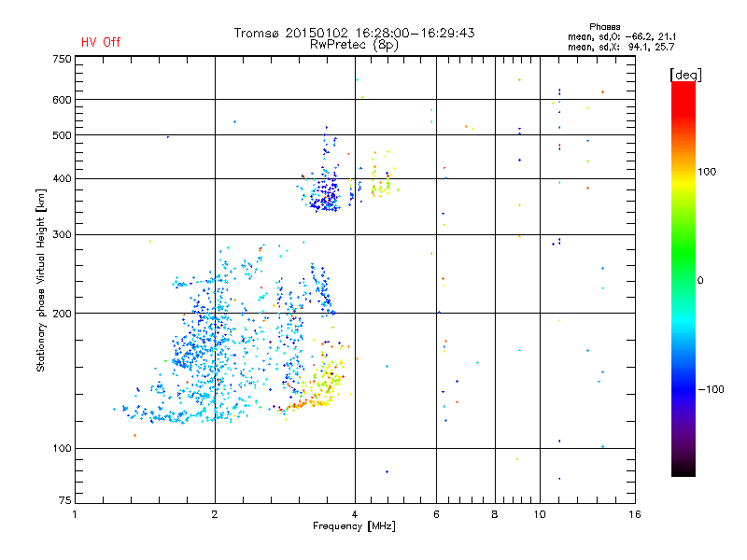
Task: Click the y-axis tick label '500'
Action: click(x=62, y=135)
